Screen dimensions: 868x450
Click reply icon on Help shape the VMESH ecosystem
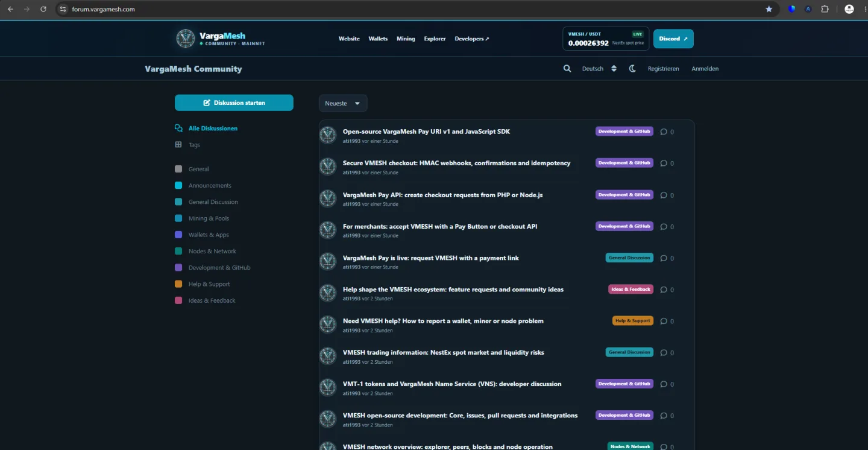pos(664,290)
